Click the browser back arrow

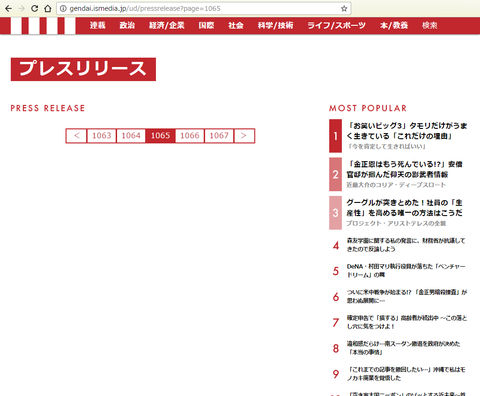(8, 8)
